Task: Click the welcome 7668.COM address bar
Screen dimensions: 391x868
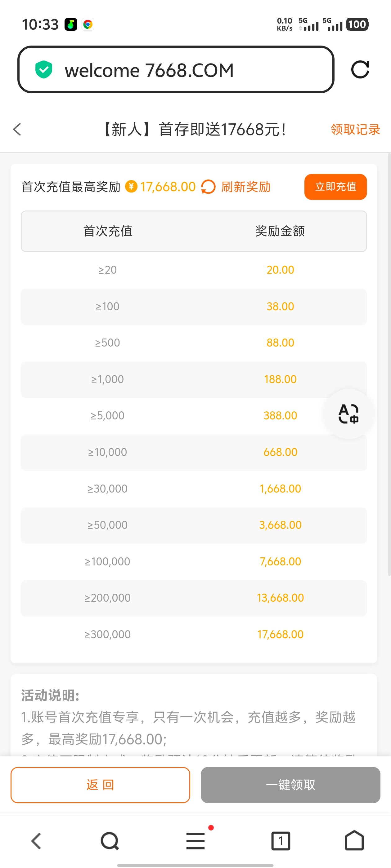Action: click(x=175, y=70)
